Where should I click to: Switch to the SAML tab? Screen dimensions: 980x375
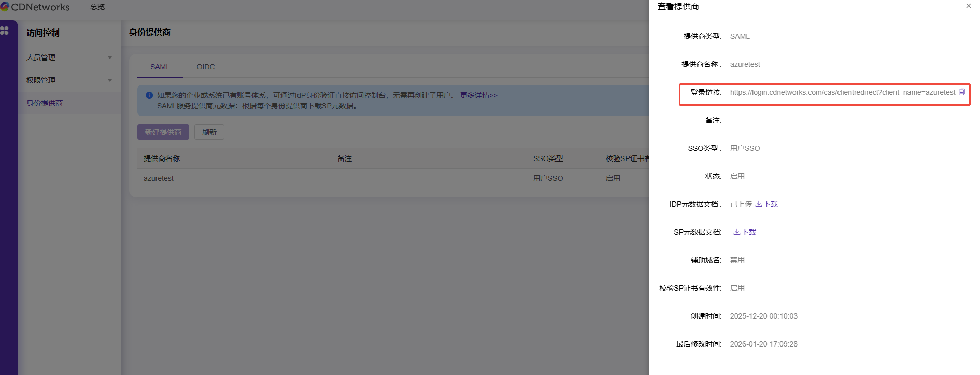coord(160,67)
